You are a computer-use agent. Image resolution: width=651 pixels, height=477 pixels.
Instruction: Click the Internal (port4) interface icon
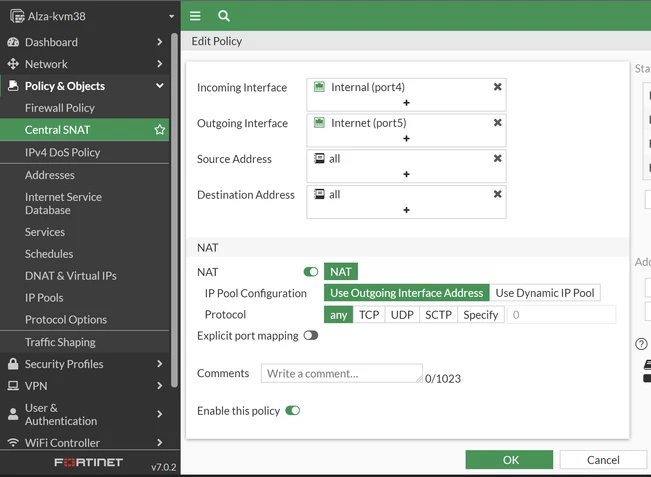pyautogui.click(x=319, y=87)
